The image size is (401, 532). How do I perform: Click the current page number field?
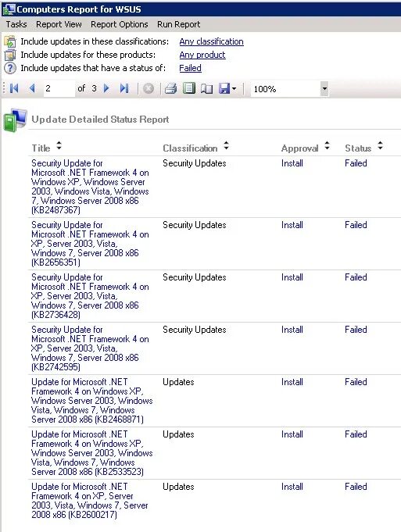pos(59,88)
